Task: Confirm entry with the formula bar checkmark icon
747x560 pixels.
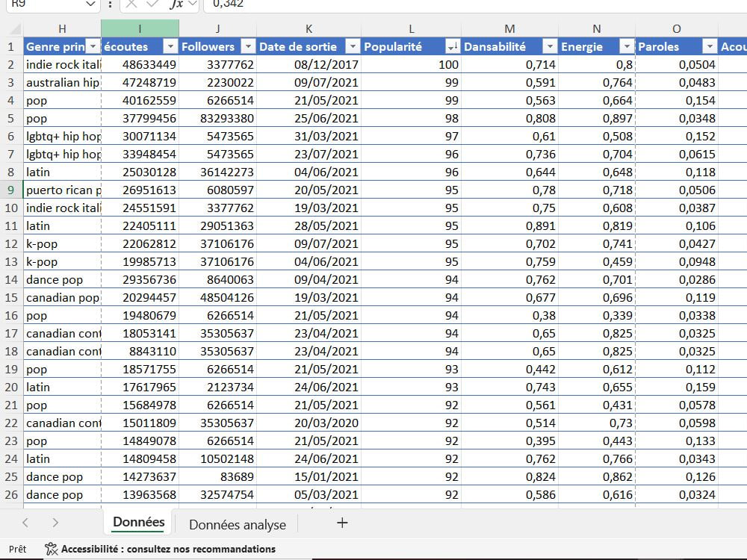Action: [x=152, y=4]
